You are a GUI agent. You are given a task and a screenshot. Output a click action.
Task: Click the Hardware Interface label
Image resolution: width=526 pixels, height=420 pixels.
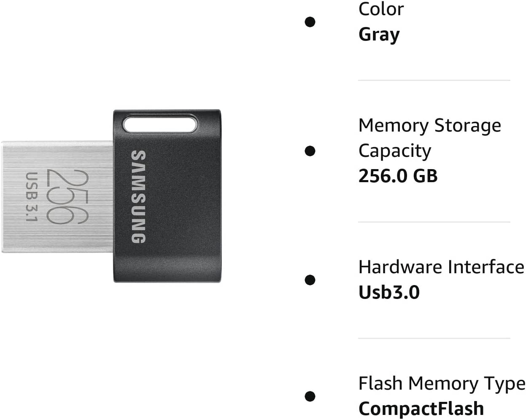441,267
